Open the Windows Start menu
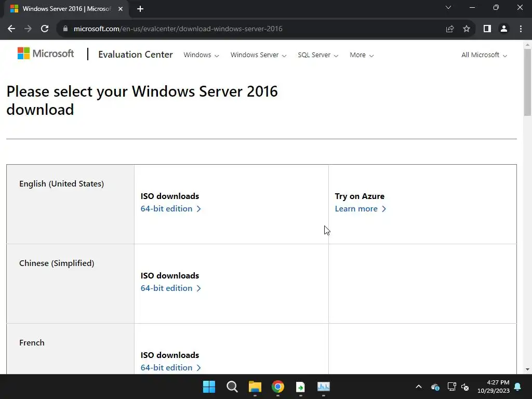 (x=209, y=387)
